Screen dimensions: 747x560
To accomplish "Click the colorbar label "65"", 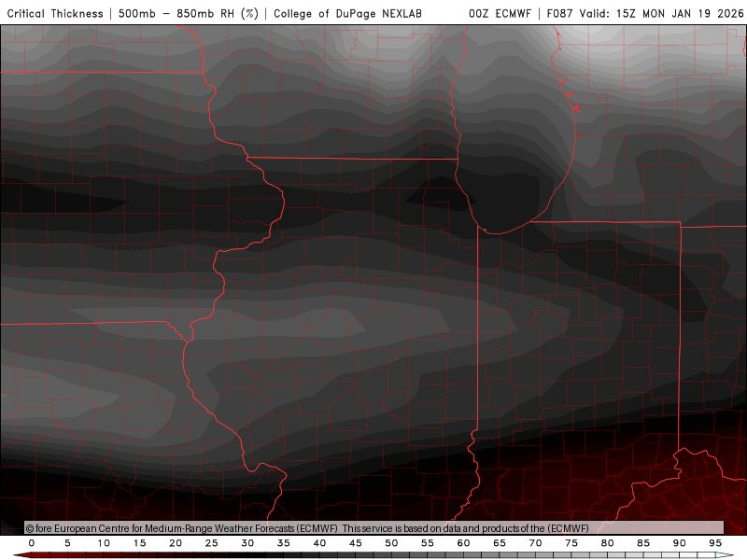I will (500, 543).
